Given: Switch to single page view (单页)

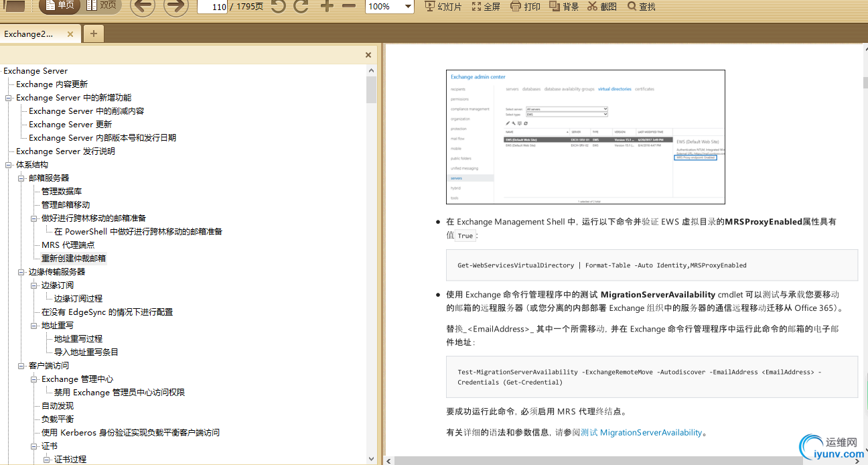Looking at the screenshot, I should [x=60, y=6].
